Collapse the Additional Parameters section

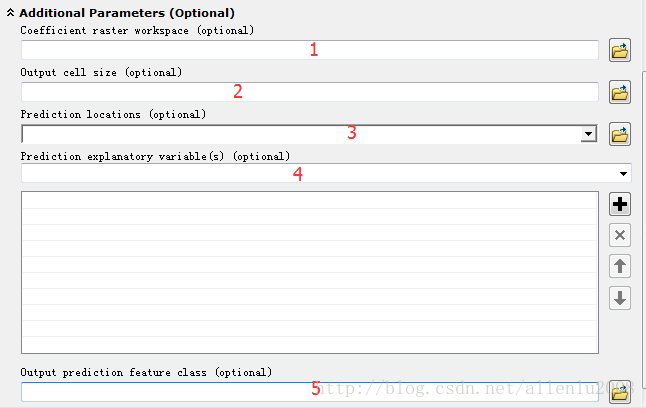tap(10, 13)
